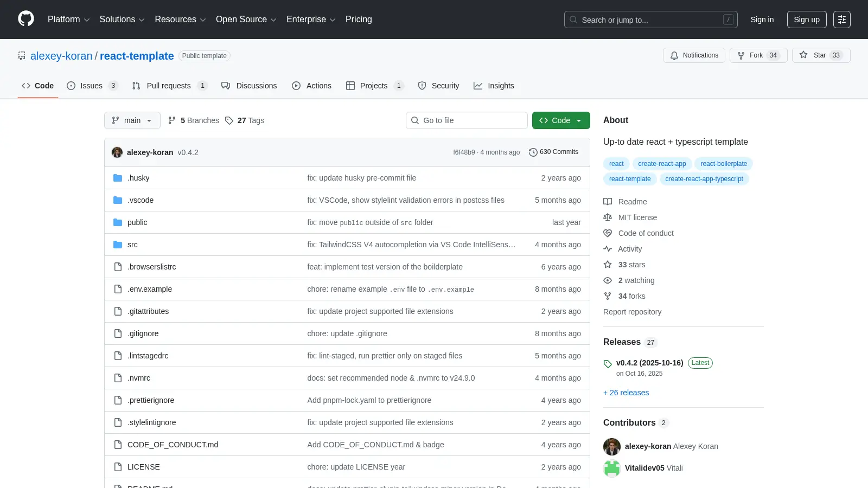Click the fork icon next to 34 forks
The height and width of the screenshot is (488, 868).
pos(608,296)
